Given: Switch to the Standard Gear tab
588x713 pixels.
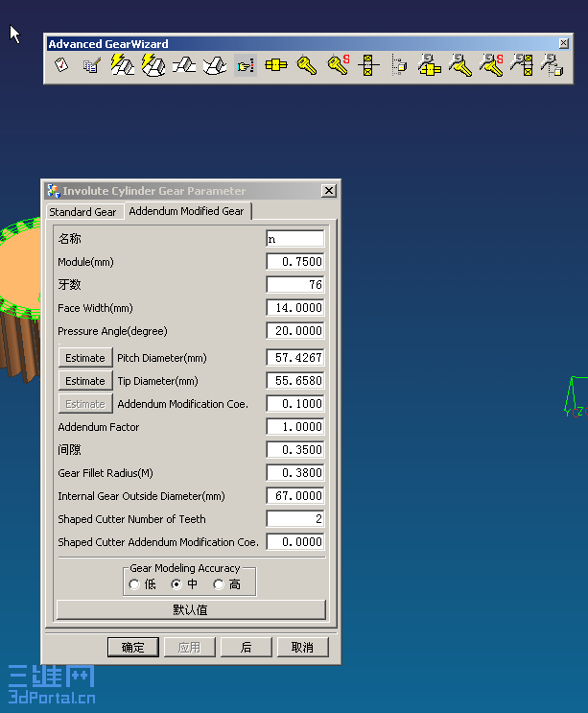Looking at the screenshot, I should (x=82, y=212).
